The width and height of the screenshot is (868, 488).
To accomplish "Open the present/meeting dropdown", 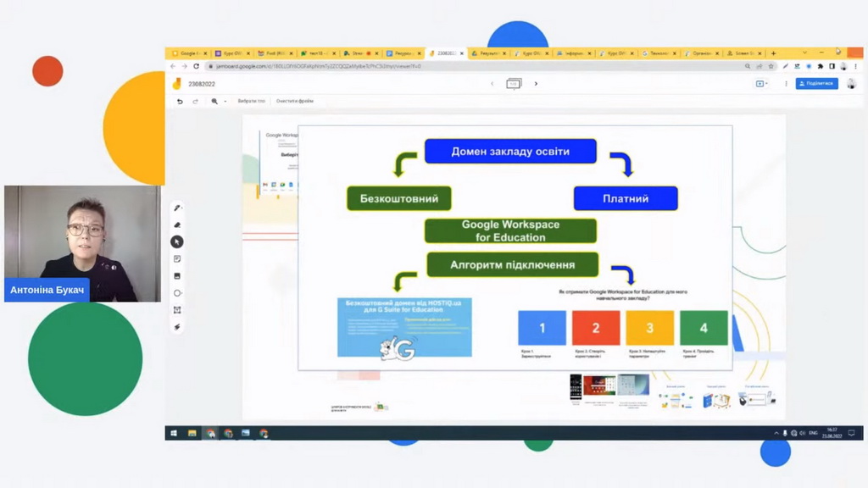I will click(x=762, y=84).
